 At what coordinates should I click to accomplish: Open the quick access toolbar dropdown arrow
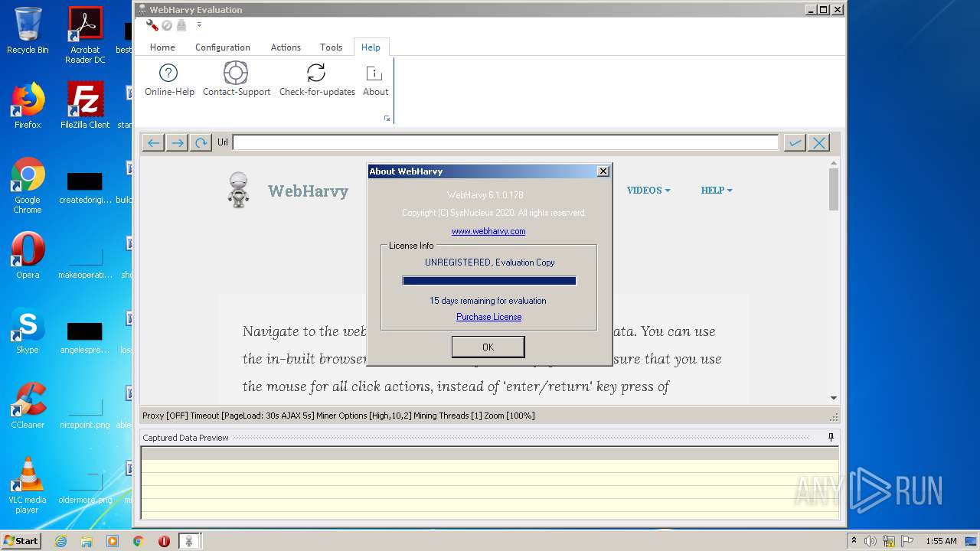point(199,25)
